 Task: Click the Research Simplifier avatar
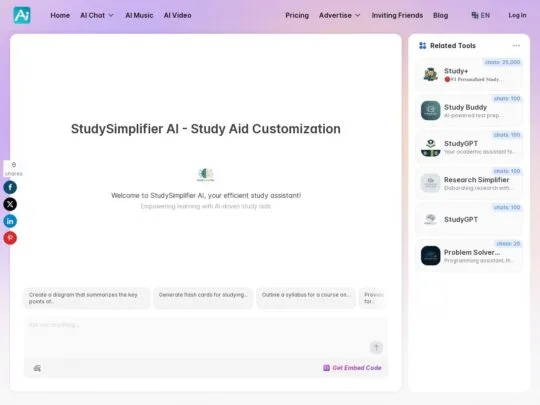click(430, 183)
